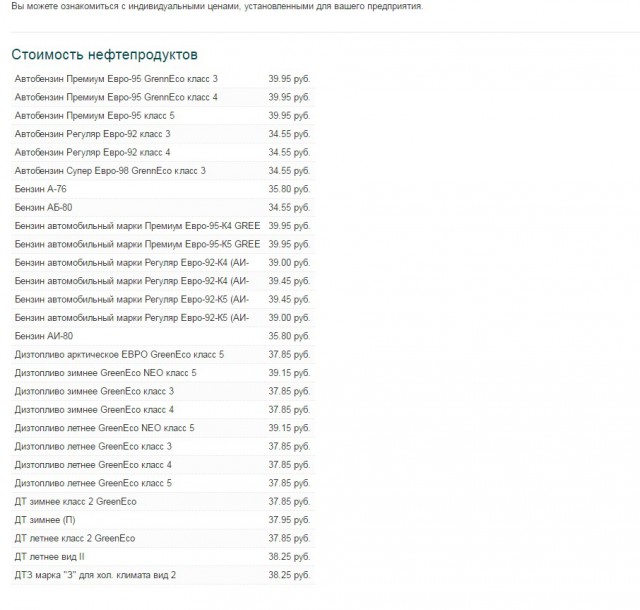Click 34.55 руб. price of Супер Евро-98 GrennEco
Viewport: 640px width, 610px height.
click(x=289, y=171)
